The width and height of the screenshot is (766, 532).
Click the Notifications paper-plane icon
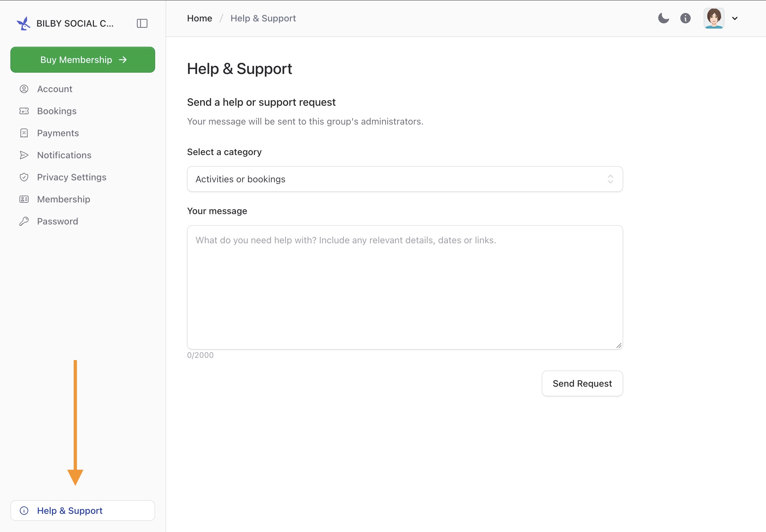tap(24, 155)
